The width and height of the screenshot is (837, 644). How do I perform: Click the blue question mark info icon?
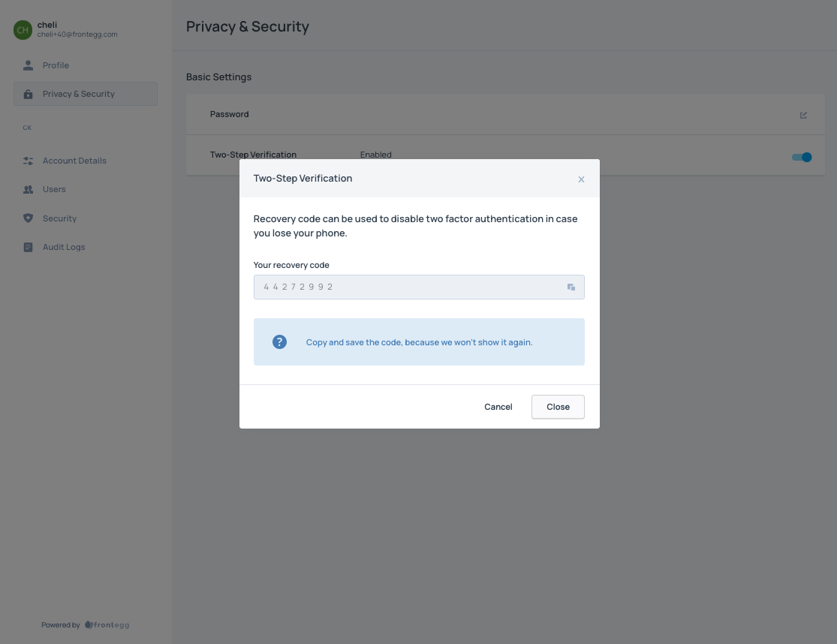click(279, 342)
